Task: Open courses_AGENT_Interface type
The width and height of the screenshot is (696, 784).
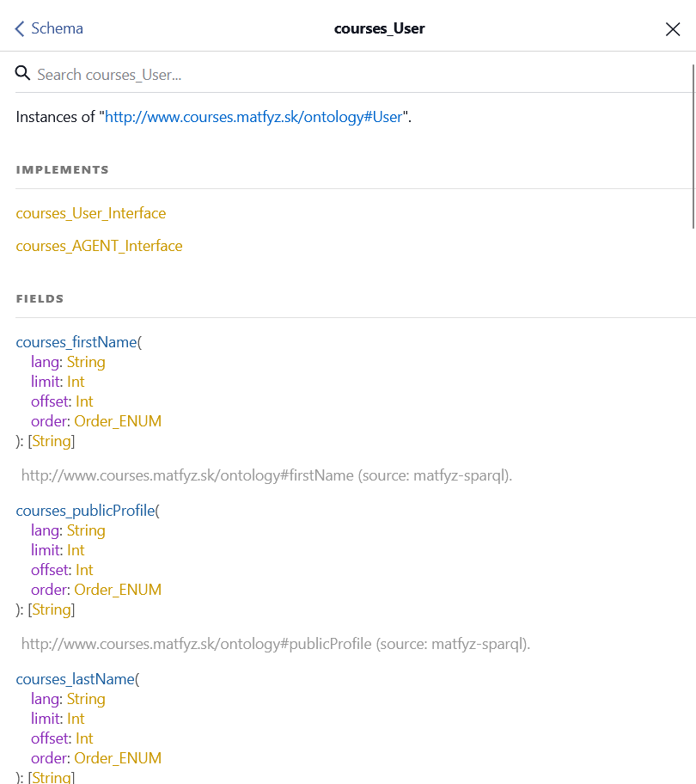Action: [99, 246]
